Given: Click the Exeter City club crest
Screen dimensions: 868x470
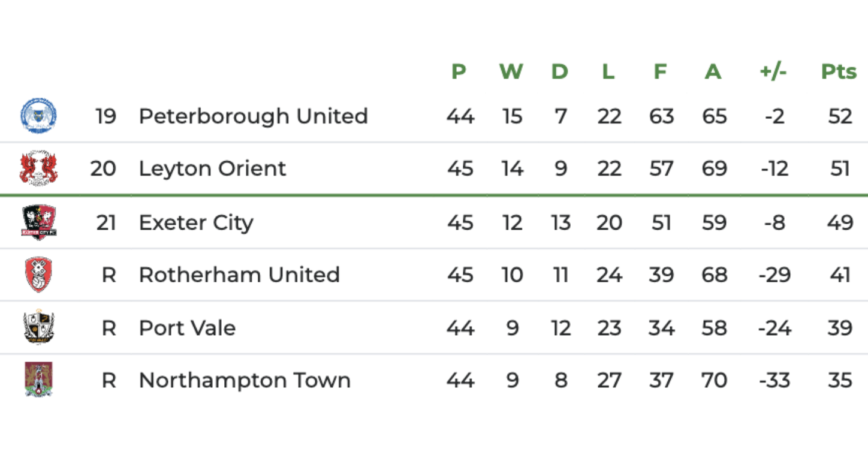Looking at the screenshot, I should (39, 222).
